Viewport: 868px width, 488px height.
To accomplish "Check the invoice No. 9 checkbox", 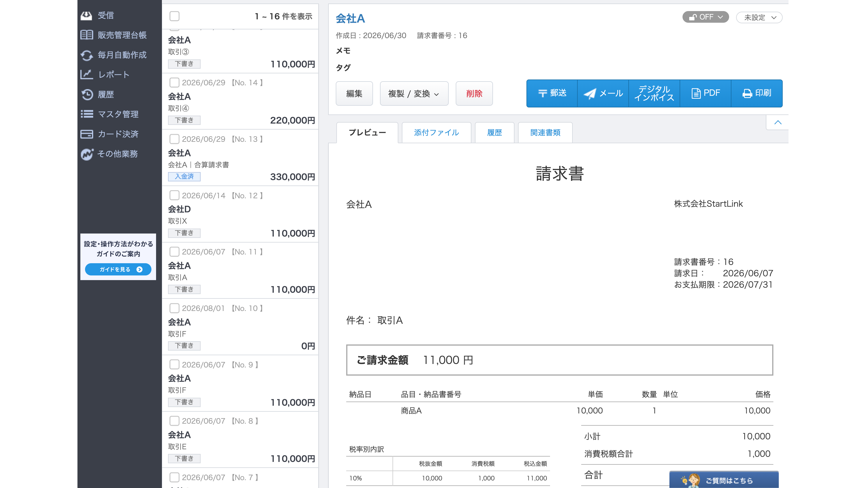I will tap(174, 365).
